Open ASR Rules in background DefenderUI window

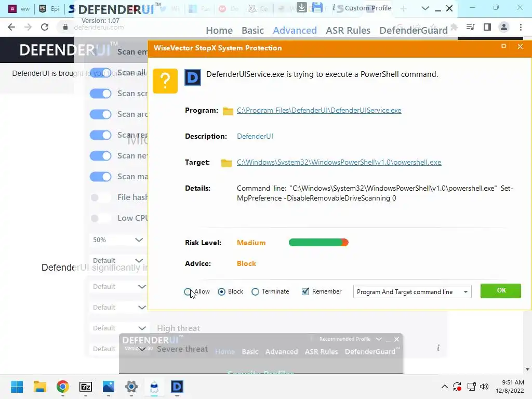[x=321, y=352]
